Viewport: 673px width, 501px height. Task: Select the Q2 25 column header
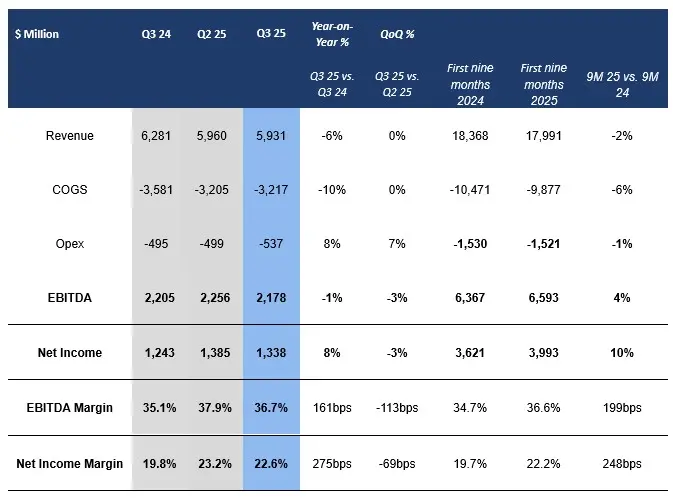pos(211,34)
